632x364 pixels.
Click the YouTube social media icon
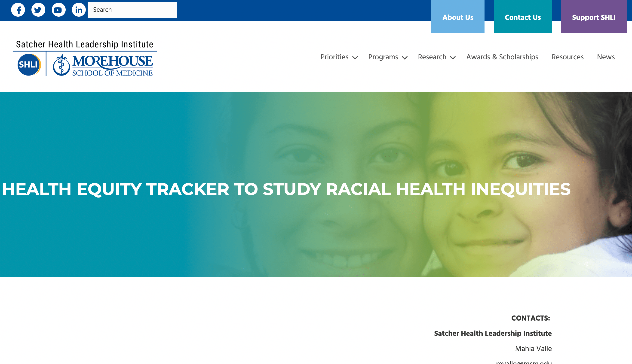pyautogui.click(x=58, y=9)
